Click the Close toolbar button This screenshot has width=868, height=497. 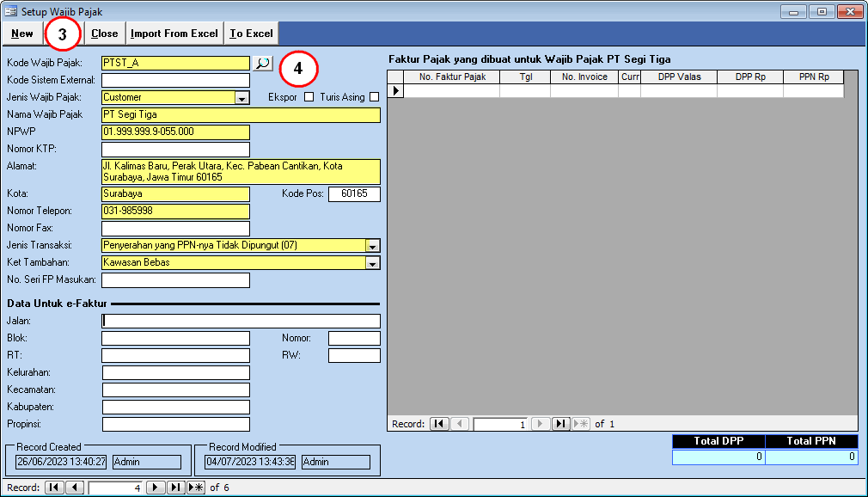coord(104,34)
